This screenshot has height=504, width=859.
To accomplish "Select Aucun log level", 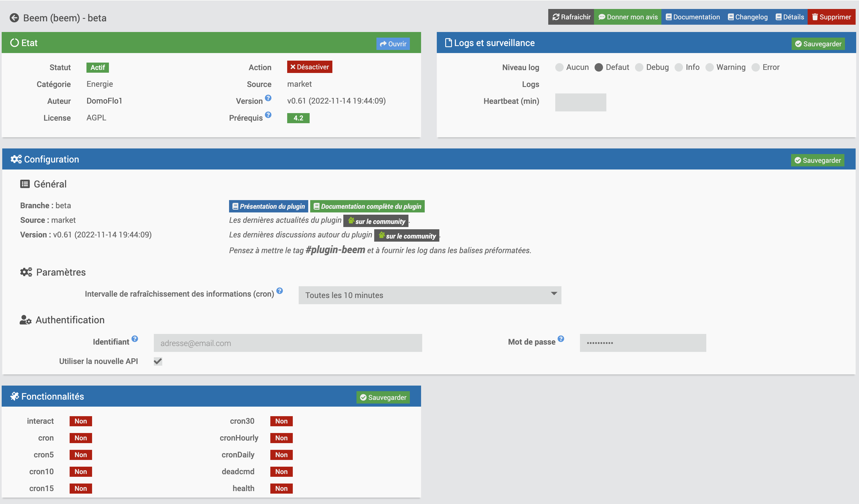I will [559, 67].
